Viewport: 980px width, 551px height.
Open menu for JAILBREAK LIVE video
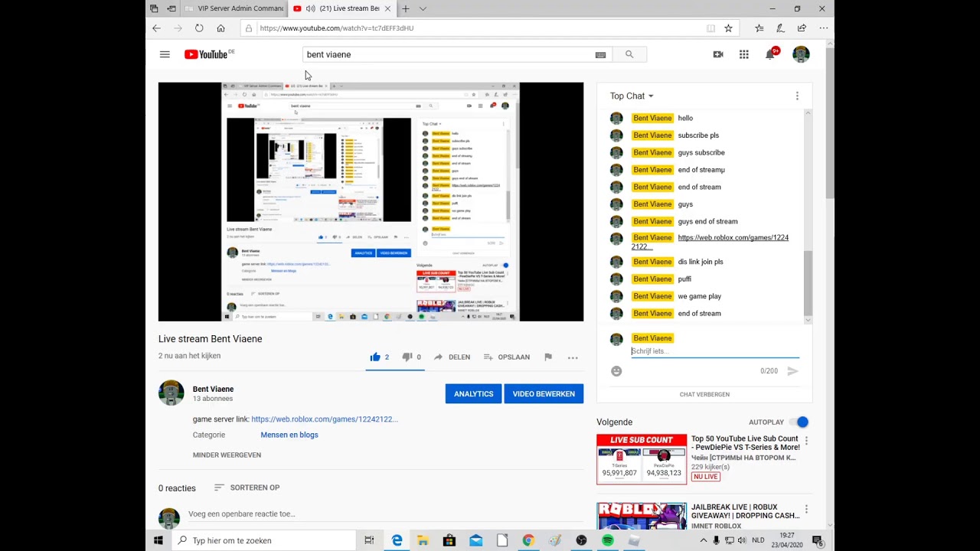point(806,509)
